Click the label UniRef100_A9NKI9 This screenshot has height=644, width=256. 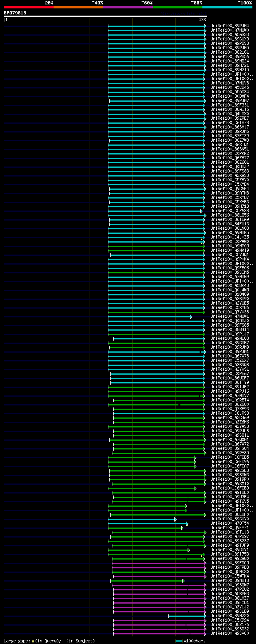[x=230, y=251]
